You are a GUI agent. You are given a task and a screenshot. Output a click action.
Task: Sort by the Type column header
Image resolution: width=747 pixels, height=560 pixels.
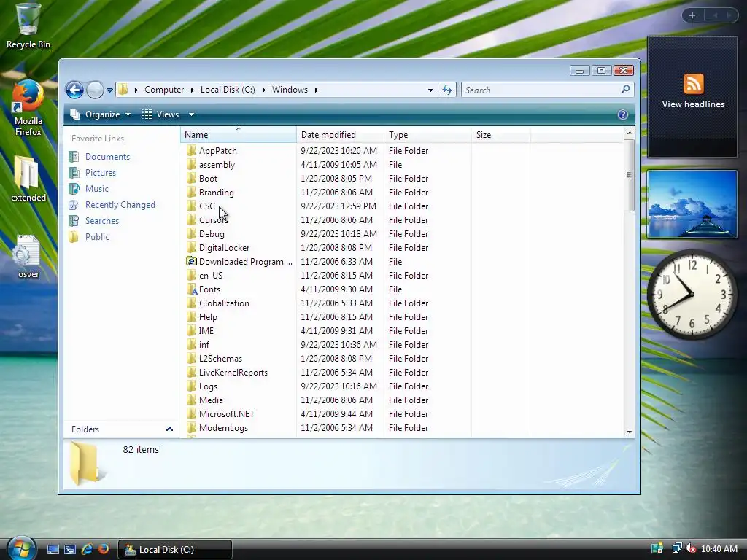427,135
